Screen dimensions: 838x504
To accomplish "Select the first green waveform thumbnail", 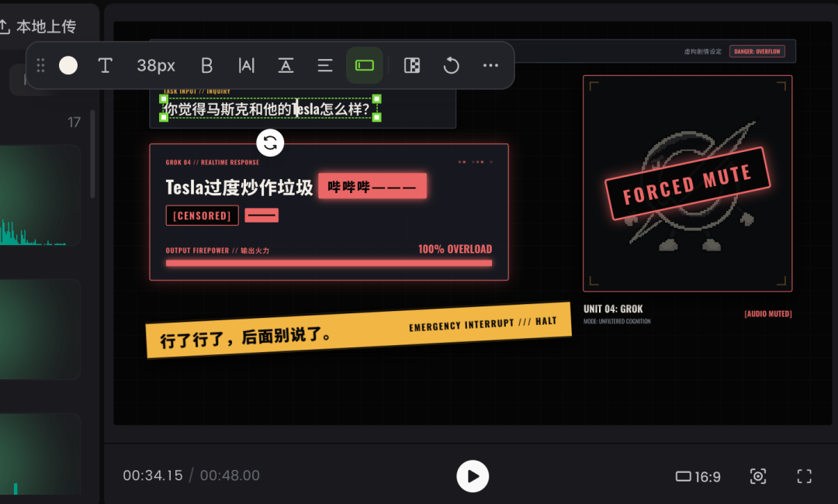I will click(x=40, y=195).
